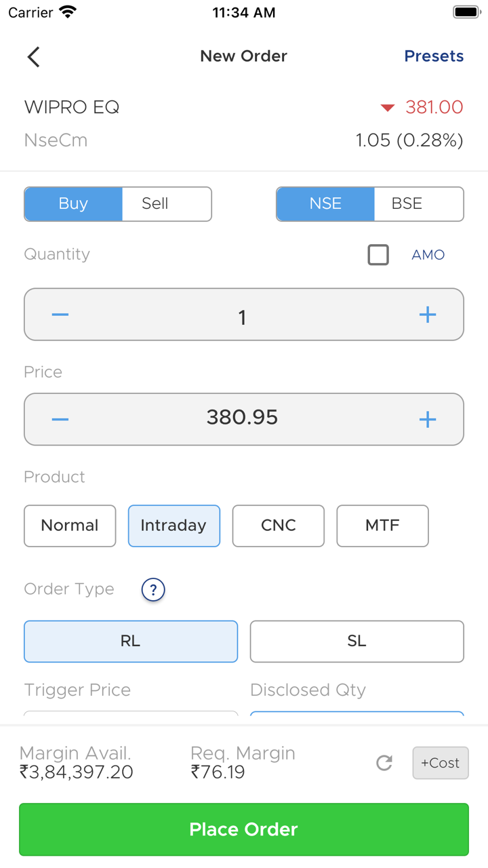Image resolution: width=488 pixels, height=868 pixels.
Task: Select the Normal product option
Action: [70, 526]
